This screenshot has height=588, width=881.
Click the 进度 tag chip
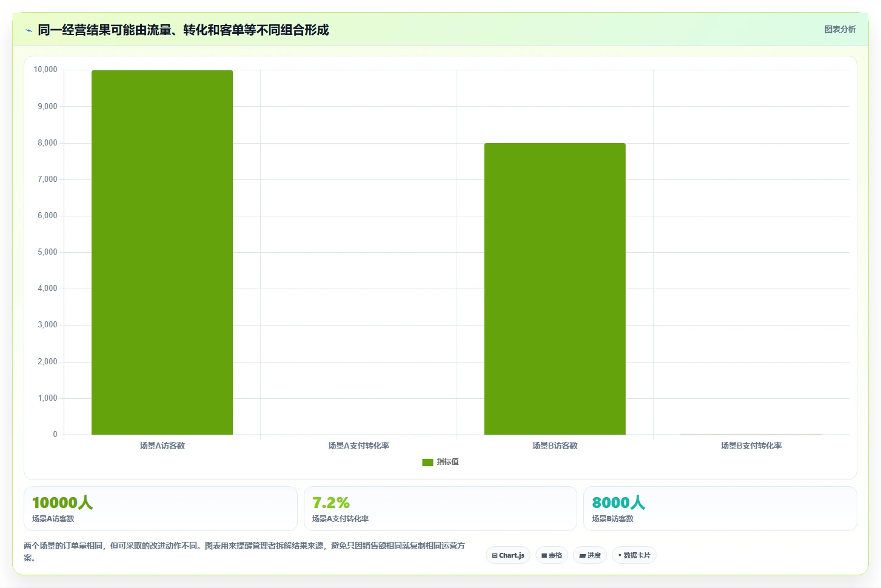(590, 555)
